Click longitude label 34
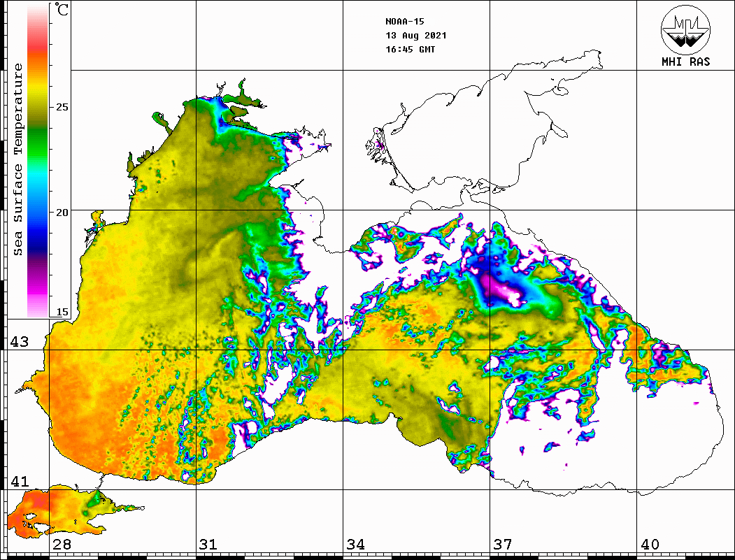Viewport: 735px width, 560px height. [x=355, y=544]
